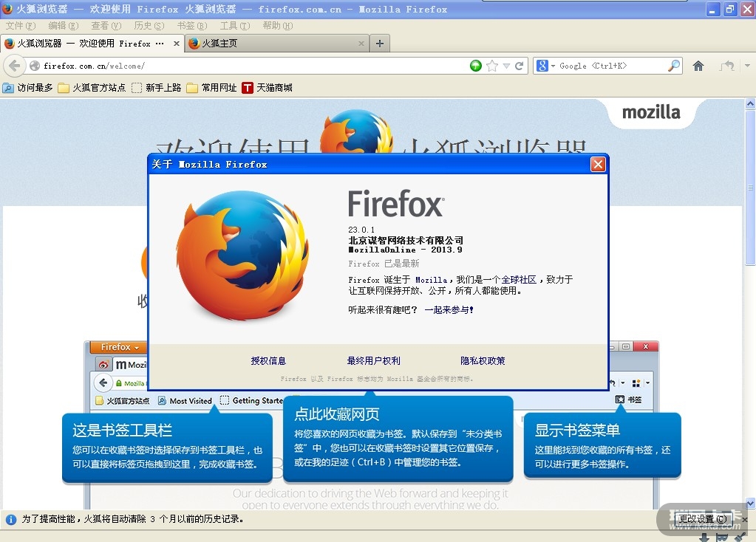The width and height of the screenshot is (756, 542).
Task: Open the 查看 menu
Action: coord(106,26)
